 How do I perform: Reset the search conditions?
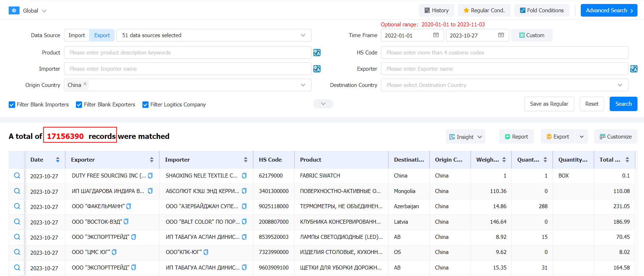[592, 104]
